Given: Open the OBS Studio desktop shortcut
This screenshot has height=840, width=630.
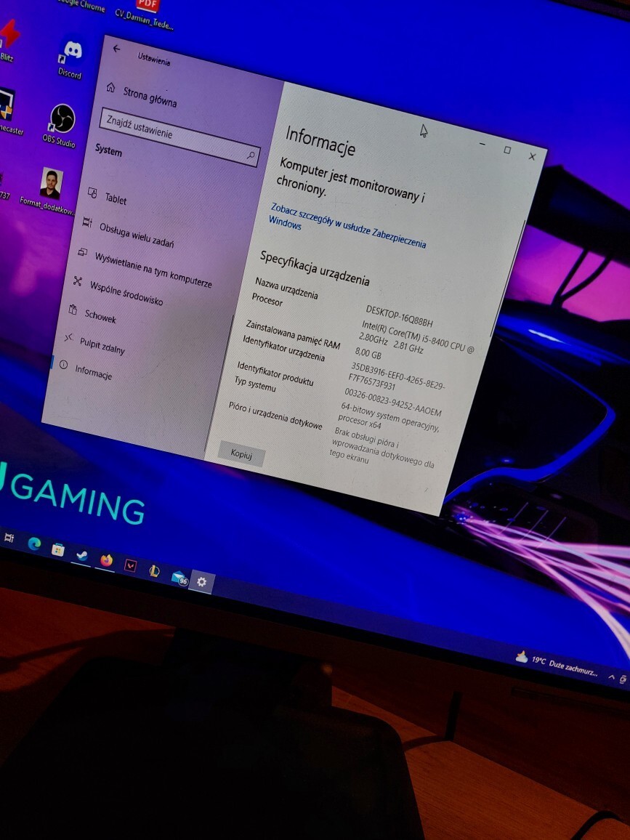Looking at the screenshot, I should coord(60,126).
